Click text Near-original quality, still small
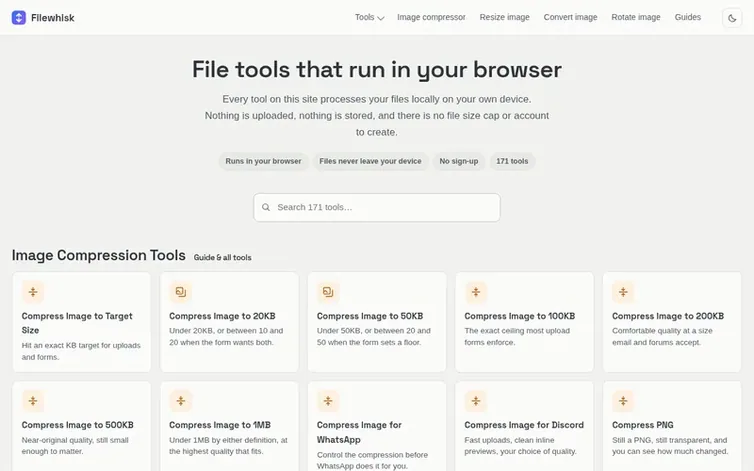 (75, 446)
